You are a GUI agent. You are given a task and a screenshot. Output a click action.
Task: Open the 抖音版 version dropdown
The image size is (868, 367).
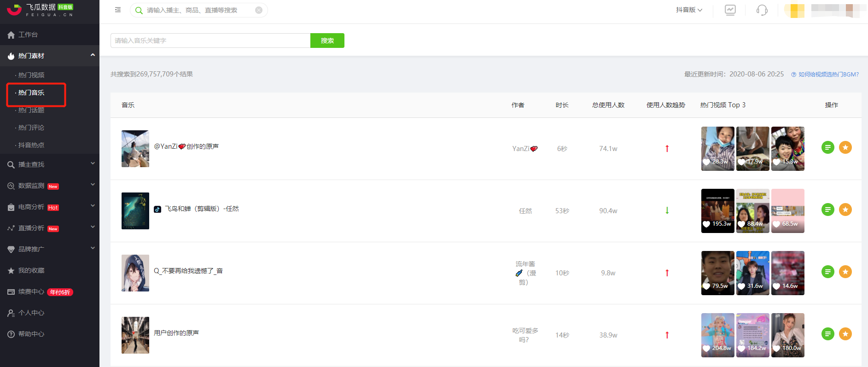tap(689, 10)
